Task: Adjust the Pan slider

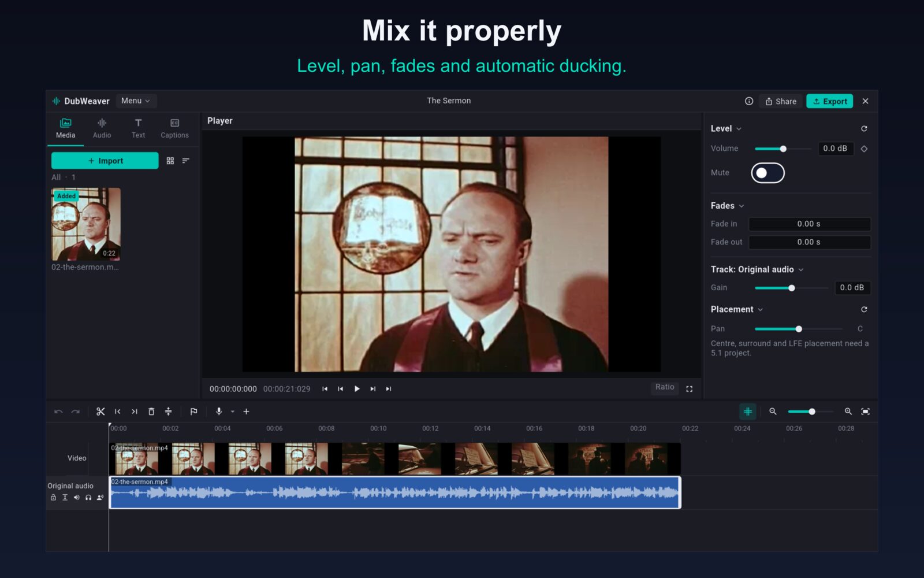Action: tap(799, 329)
